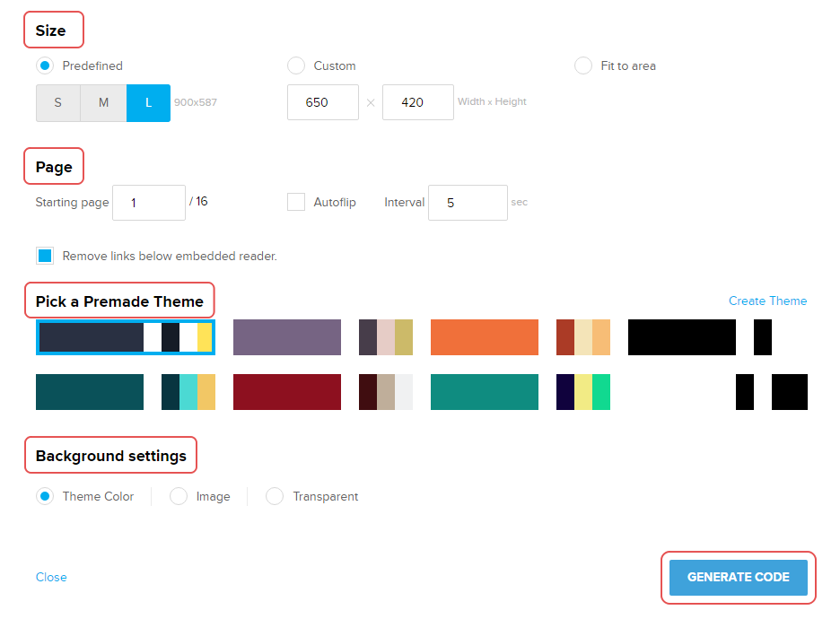Select the Image background radio button

pos(179,496)
